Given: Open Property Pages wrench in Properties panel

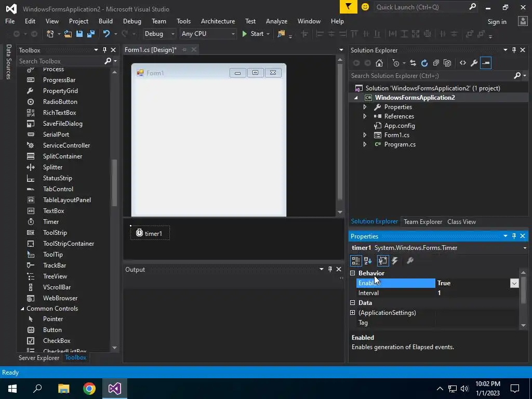Looking at the screenshot, I should (410, 261).
